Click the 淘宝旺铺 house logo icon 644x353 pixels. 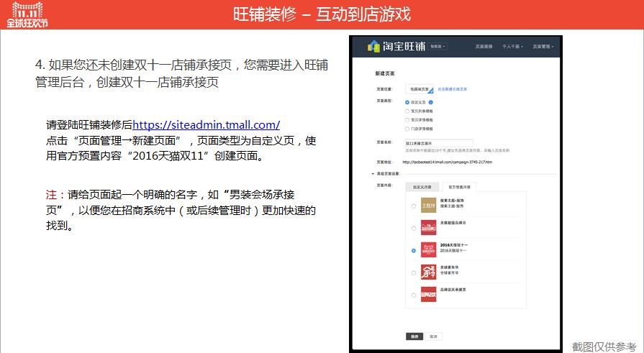point(373,47)
